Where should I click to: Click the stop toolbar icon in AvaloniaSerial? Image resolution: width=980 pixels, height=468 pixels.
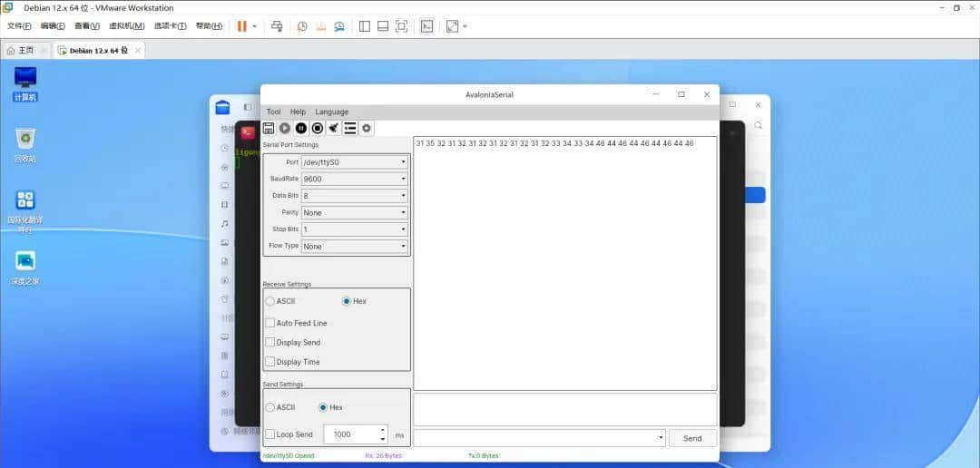[x=318, y=128]
